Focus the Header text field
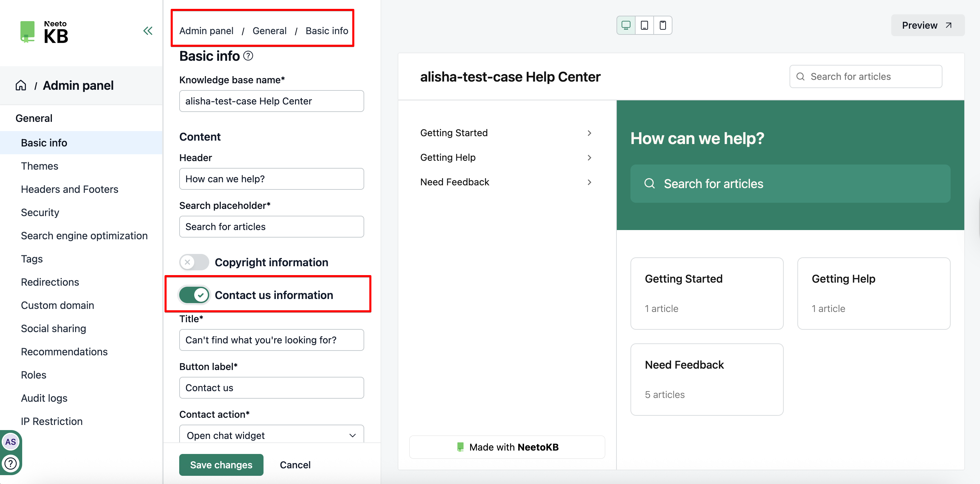This screenshot has width=980, height=484. tap(272, 179)
